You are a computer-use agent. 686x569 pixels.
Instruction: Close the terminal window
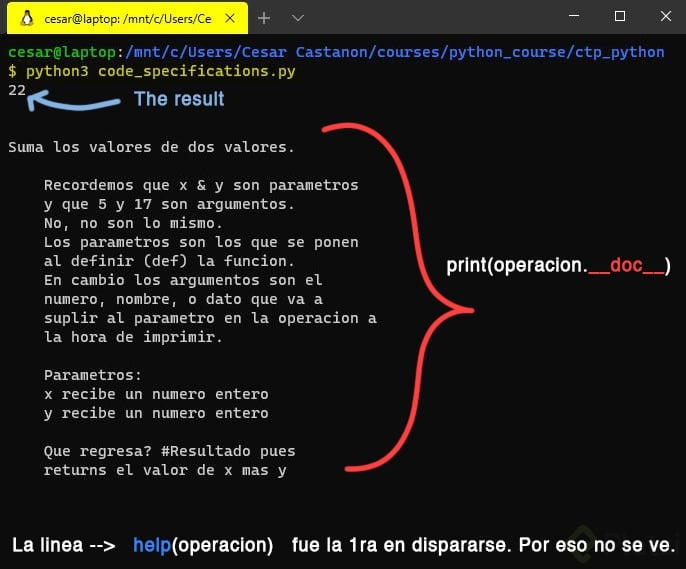[x=666, y=16]
